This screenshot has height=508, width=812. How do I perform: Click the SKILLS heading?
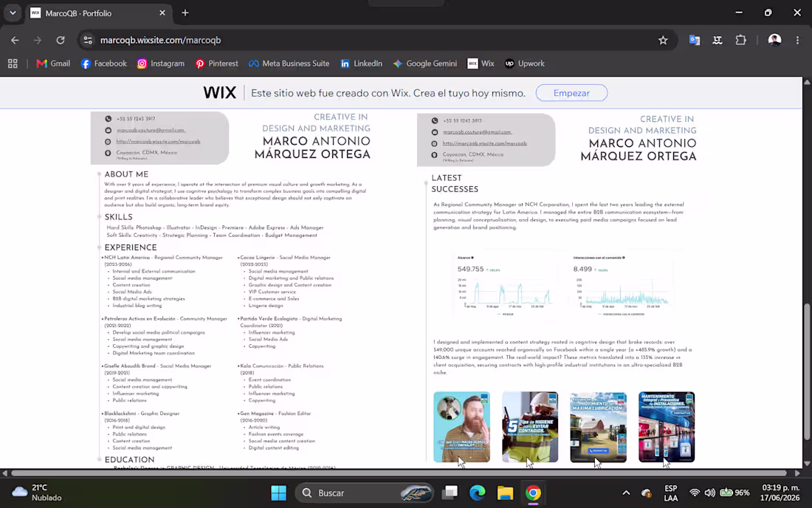119,217
